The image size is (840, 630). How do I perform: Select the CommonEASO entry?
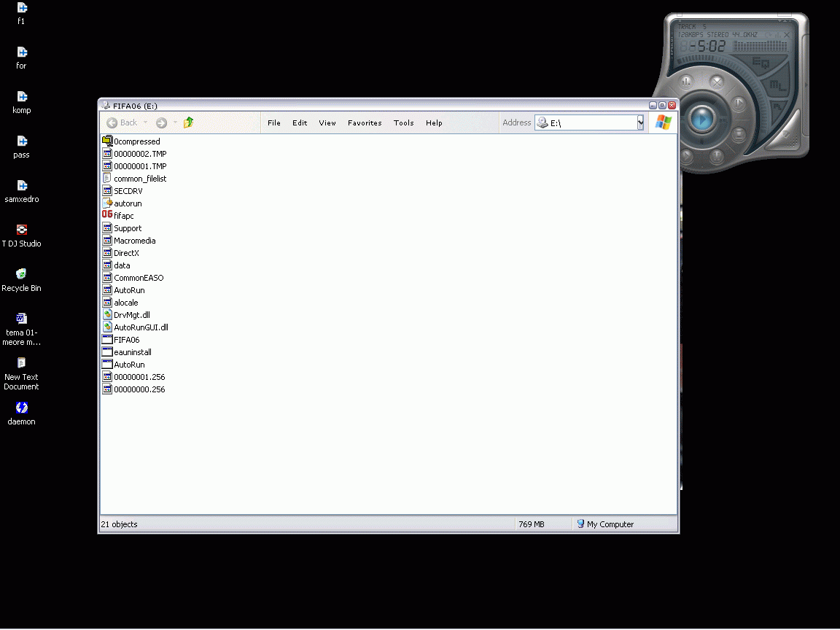pos(139,278)
